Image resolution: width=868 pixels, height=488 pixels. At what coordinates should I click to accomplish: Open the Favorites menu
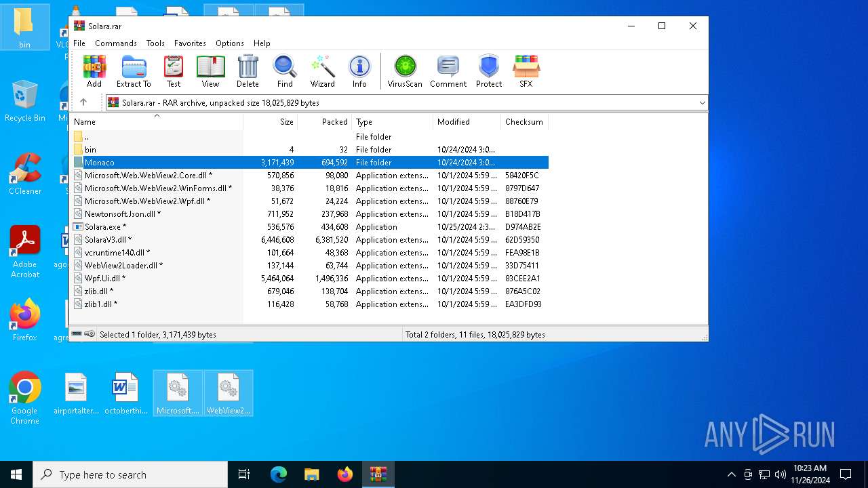(190, 43)
